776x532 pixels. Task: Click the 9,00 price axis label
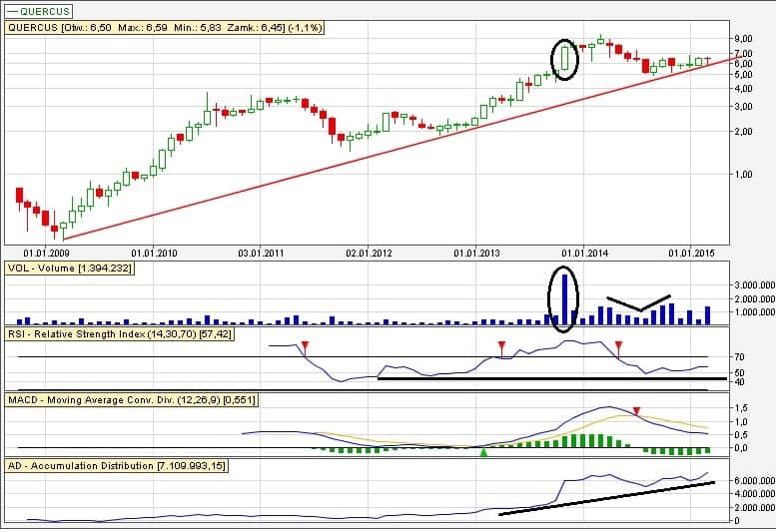(x=742, y=38)
